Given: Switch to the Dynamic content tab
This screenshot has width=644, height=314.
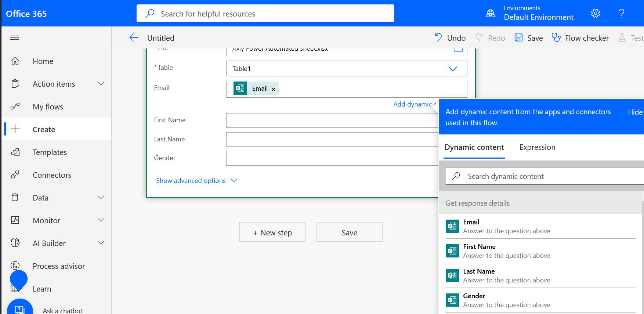Looking at the screenshot, I should pyautogui.click(x=474, y=147).
